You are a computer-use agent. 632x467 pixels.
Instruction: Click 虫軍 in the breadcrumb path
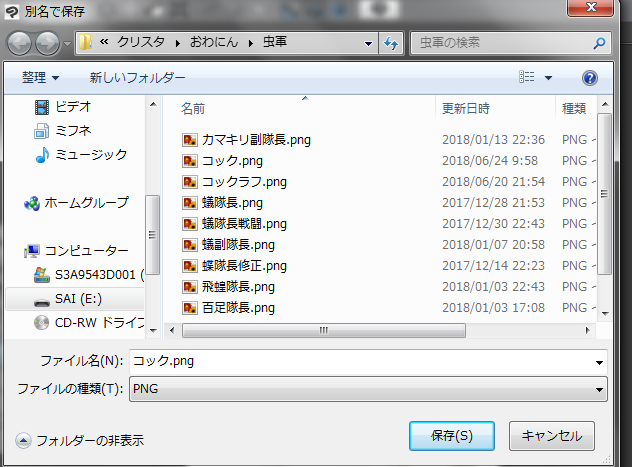[x=275, y=42]
